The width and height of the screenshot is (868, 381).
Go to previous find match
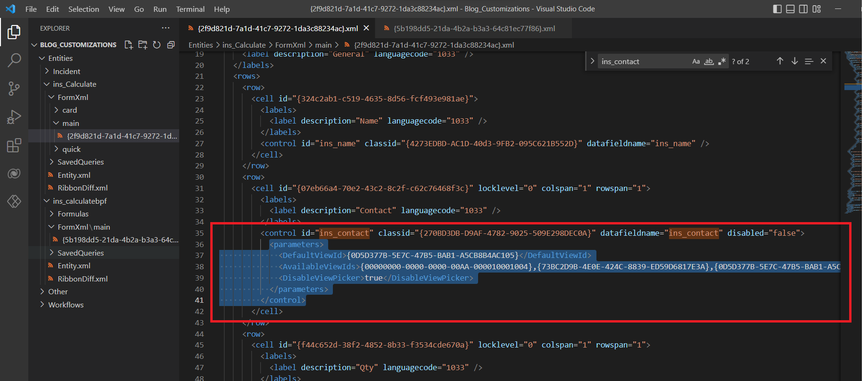point(780,61)
